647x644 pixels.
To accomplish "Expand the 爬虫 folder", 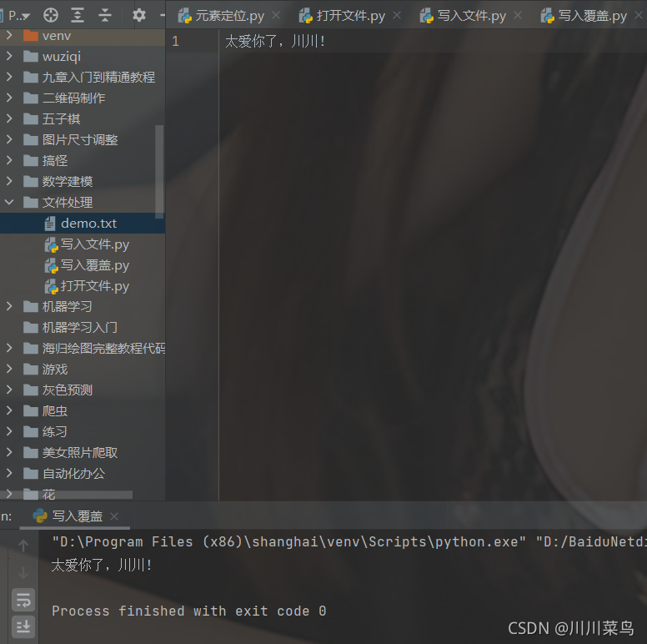I will 9,410.
